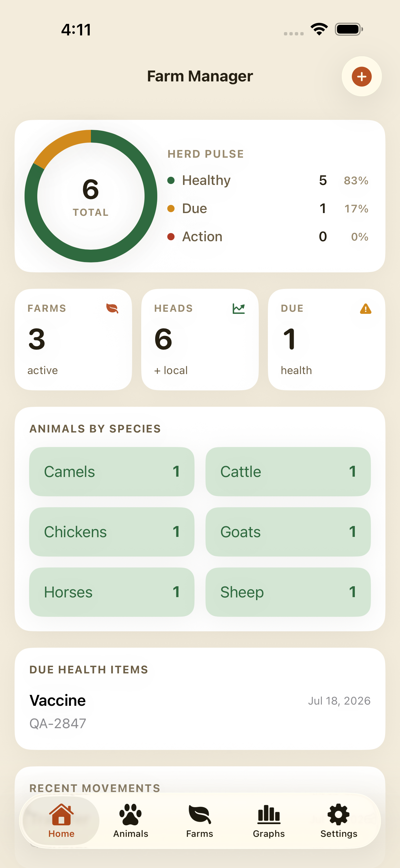Viewport: 400px width, 868px height.
Task: Open the Vaccine QA-2847 due item
Action: pyautogui.click(x=200, y=711)
